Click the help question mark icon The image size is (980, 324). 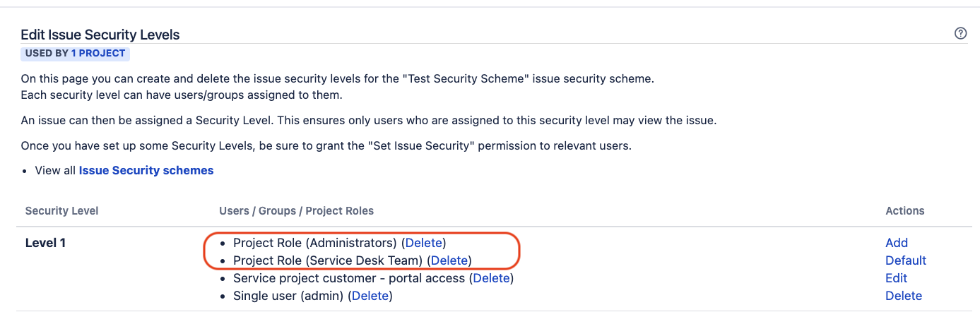pyautogui.click(x=960, y=33)
